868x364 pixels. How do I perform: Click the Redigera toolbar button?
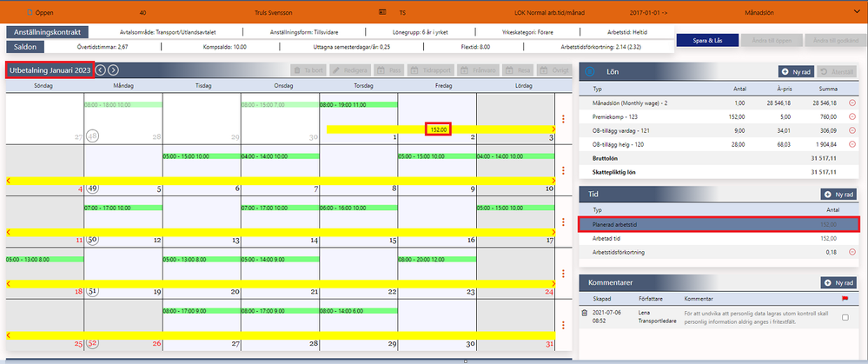pyautogui.click(x=348, y=71)
